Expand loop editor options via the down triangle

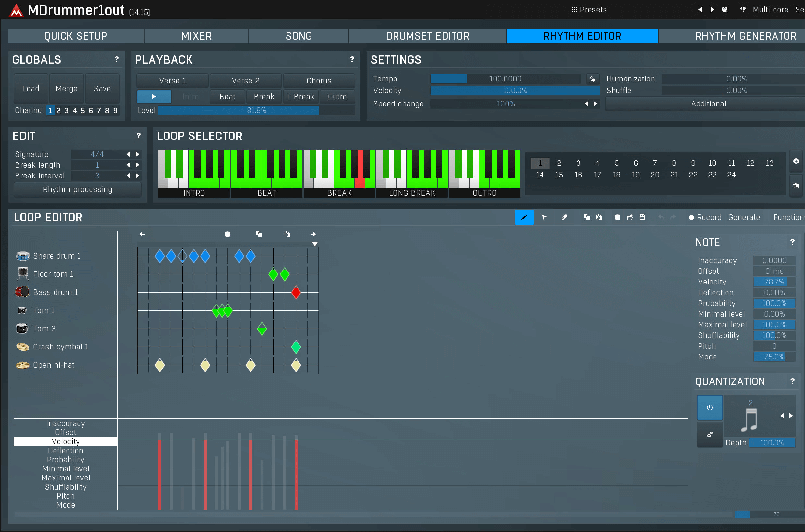315,244
